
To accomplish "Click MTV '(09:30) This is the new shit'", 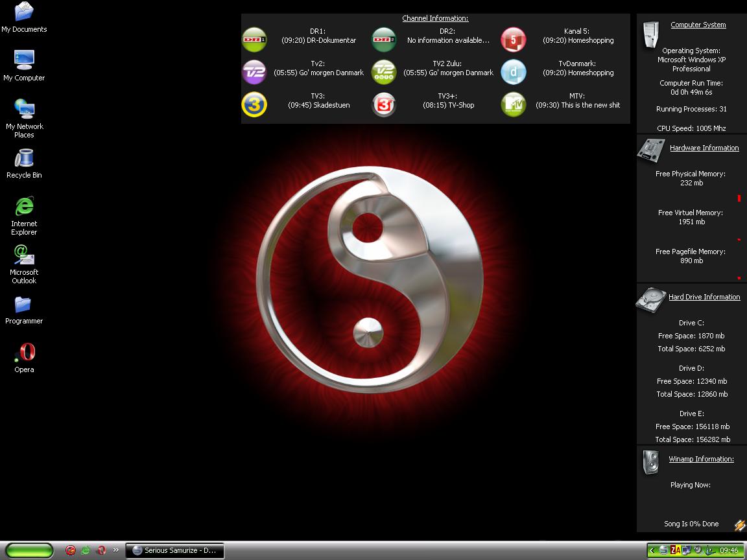I will point(578,105).
